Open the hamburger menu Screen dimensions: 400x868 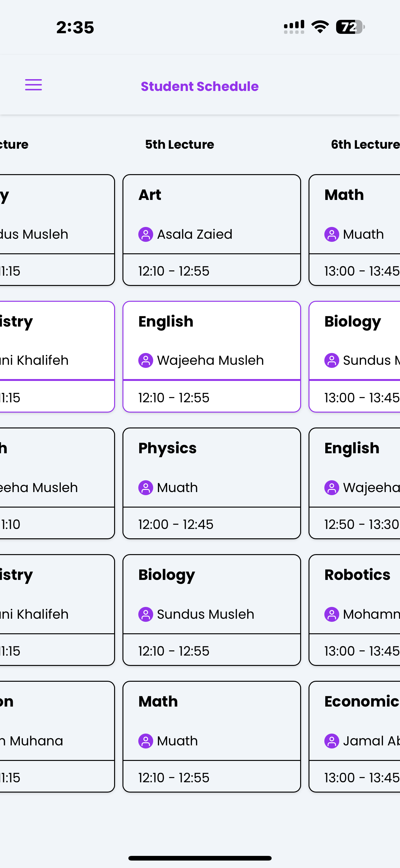point(33,85)
